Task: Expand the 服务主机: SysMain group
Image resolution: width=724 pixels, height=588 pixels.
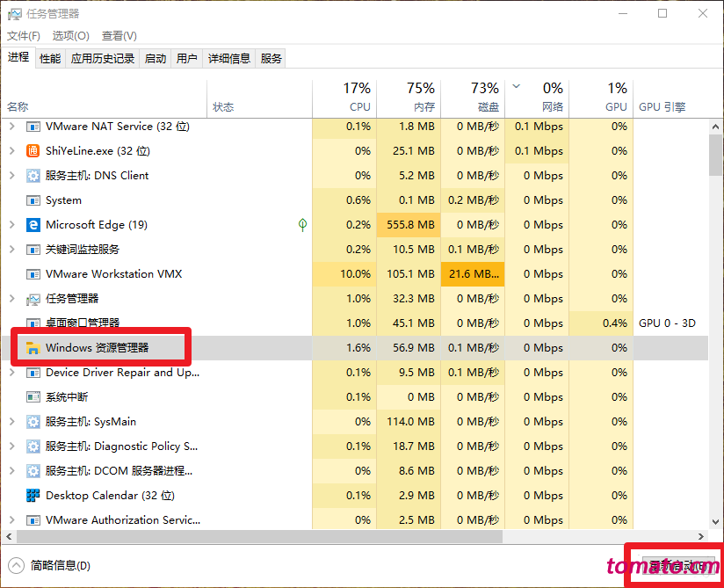Action: (x=12, y=421)
